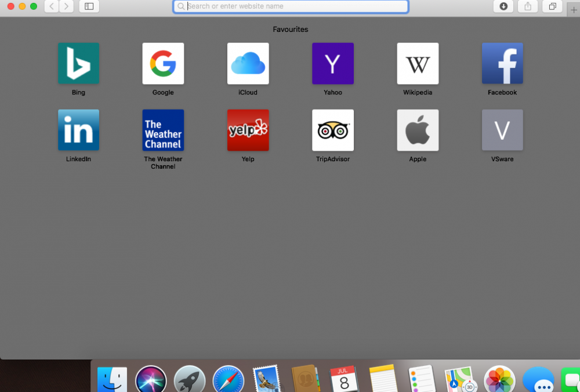580x392 pixels.
Task: Click the search or website address field
Action: (x=291, y=6)
